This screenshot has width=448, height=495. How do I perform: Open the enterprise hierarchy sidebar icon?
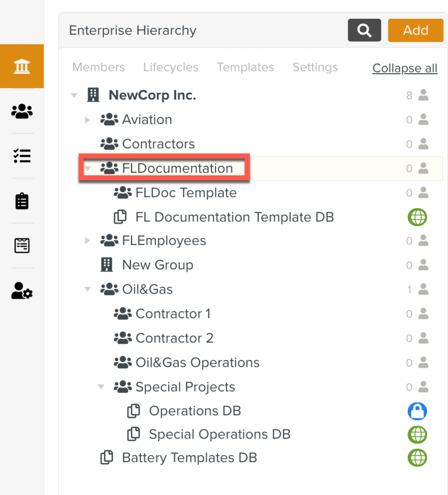pos(22,66)
